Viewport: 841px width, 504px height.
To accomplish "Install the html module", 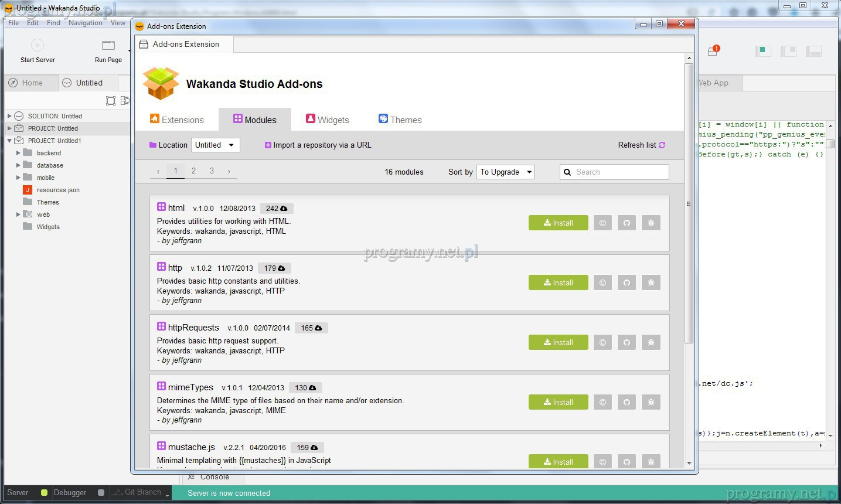I will tap(558, 223).
